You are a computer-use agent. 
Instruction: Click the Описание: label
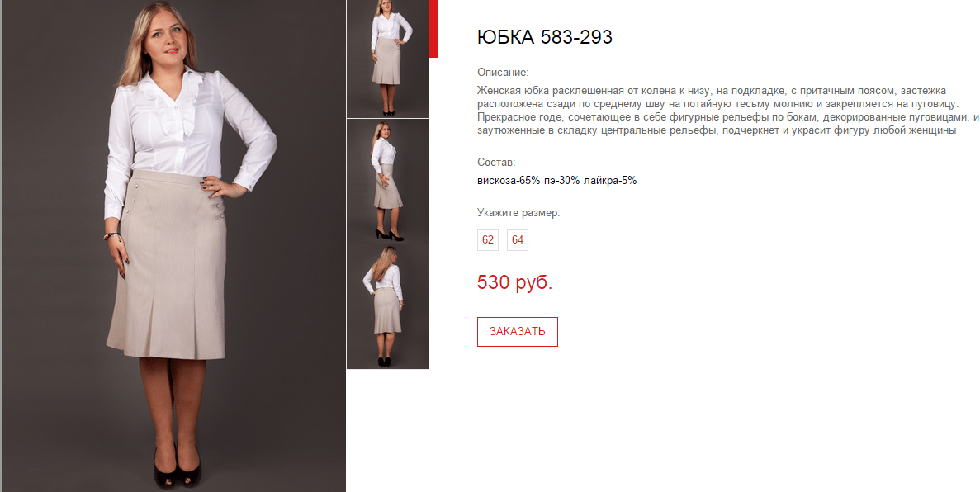[x=503, y=73]
